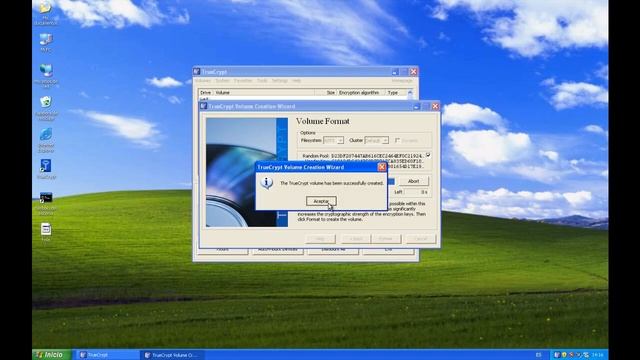The width and height of the screenshot is (640, 360).
Task: Toggle the Random Pool display checkbox
Action: click(x=428, y=155)
